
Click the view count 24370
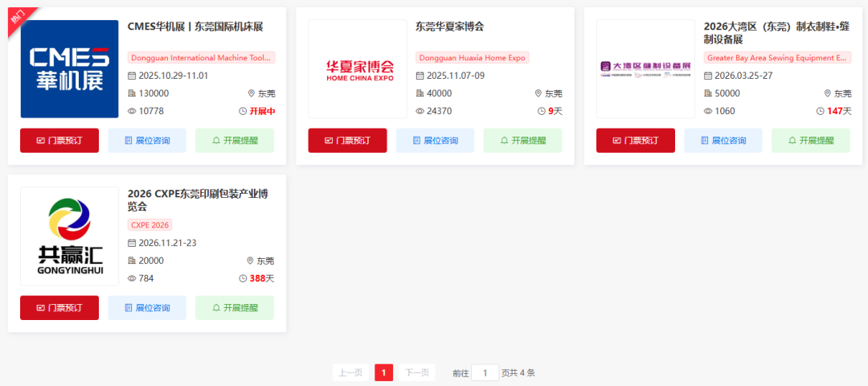click(439, 111)
